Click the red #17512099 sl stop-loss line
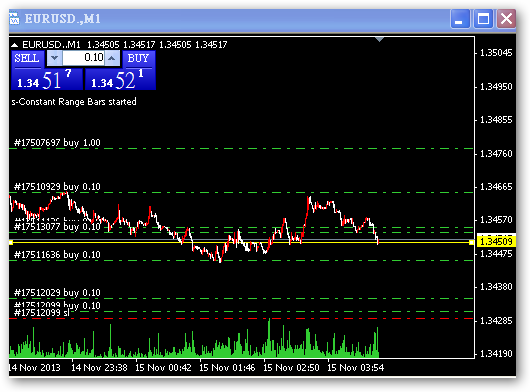Image resolution: width=530 pixels, height=392 pixels. (241, 318)
